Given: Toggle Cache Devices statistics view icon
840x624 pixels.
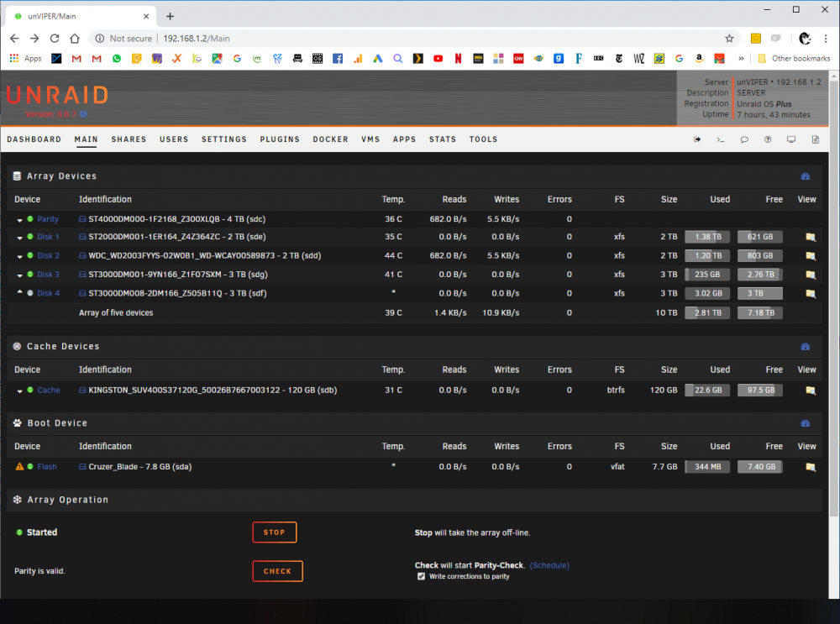Looking at the screenshot, I should pos(806,347).
